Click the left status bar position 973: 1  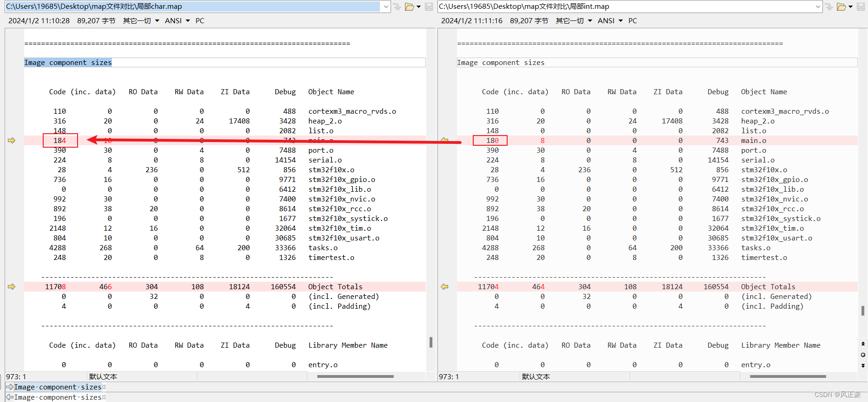click(x=16, y=376)
